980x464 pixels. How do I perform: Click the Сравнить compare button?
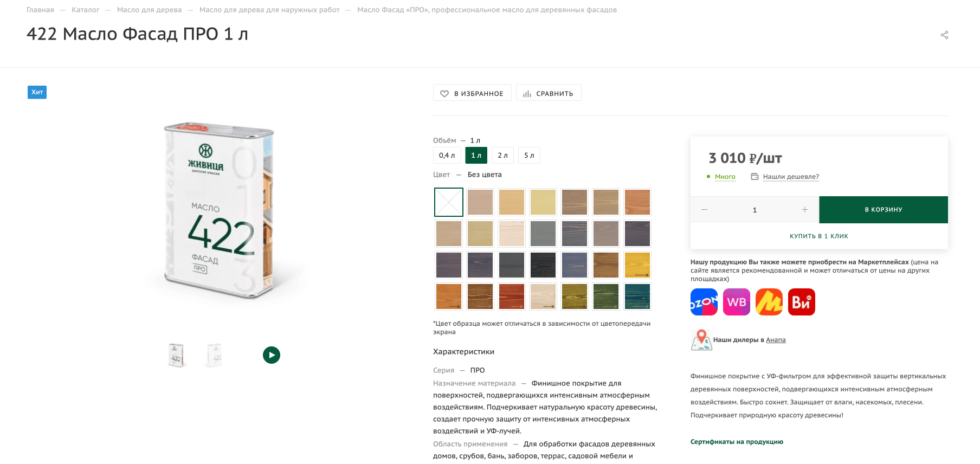pos(549,93)
